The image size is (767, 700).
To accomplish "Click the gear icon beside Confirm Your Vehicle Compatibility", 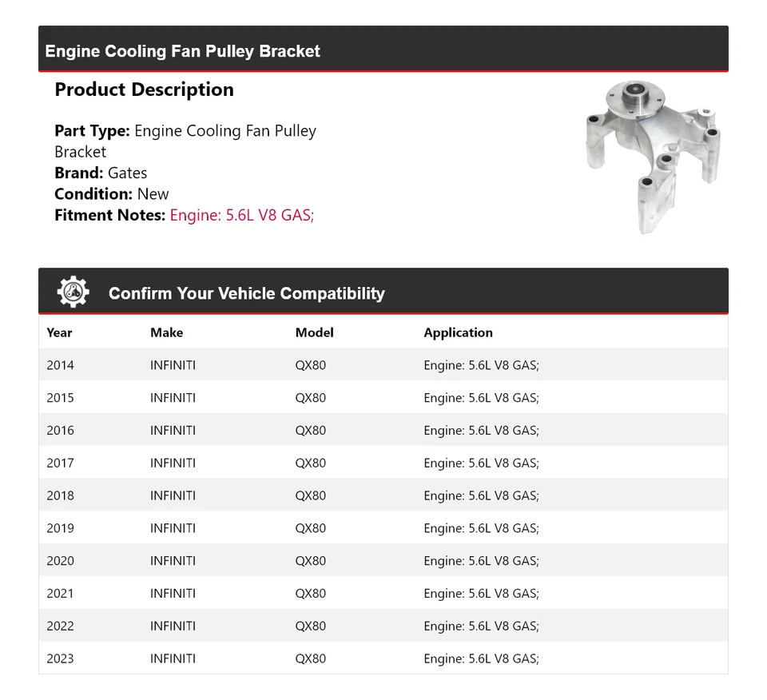I will [x=74, y=292].
